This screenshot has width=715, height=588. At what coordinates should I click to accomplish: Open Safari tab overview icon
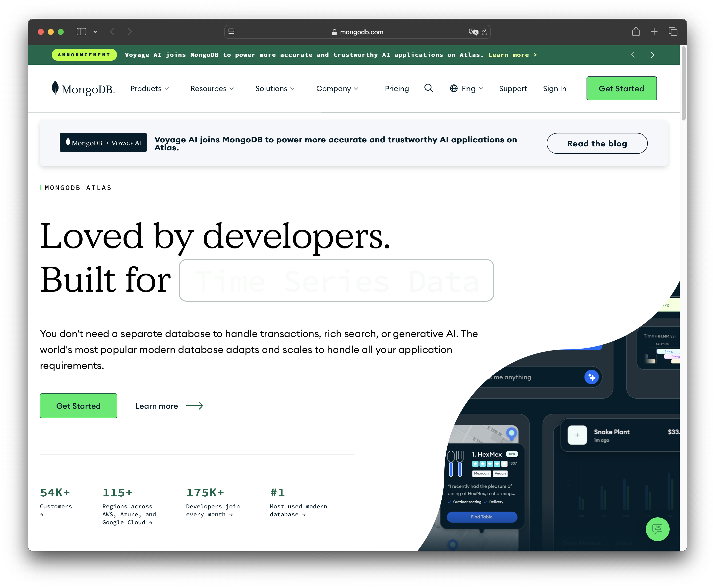point(673,32)
